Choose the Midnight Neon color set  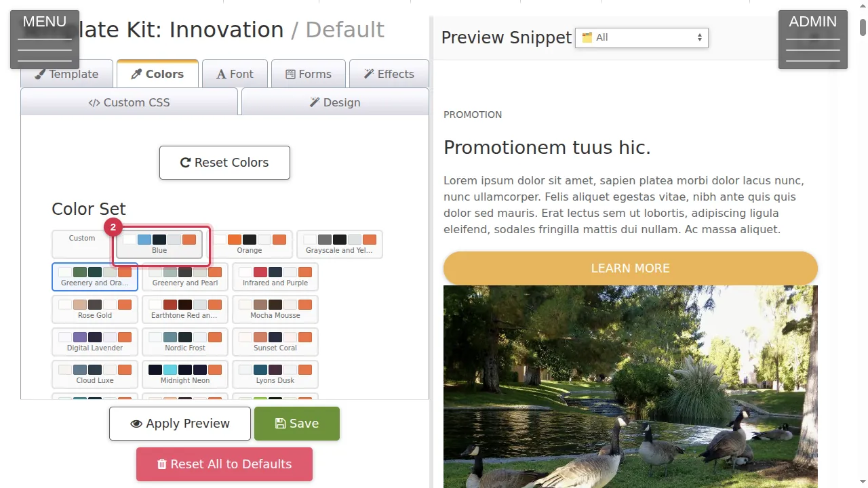[185, 374]
